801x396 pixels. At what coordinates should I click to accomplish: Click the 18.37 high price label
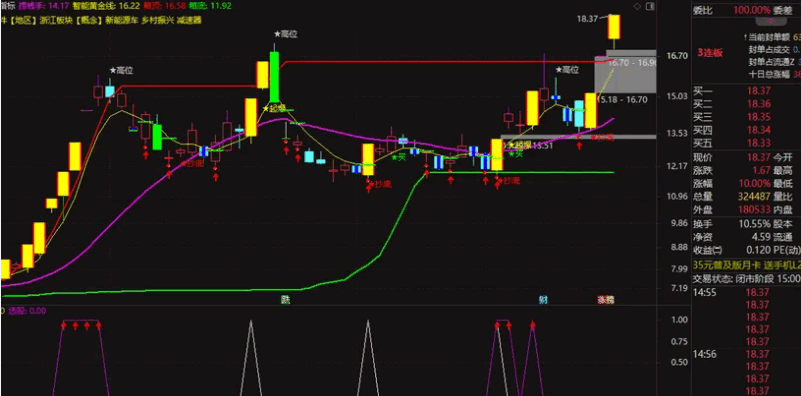point(587,18)
